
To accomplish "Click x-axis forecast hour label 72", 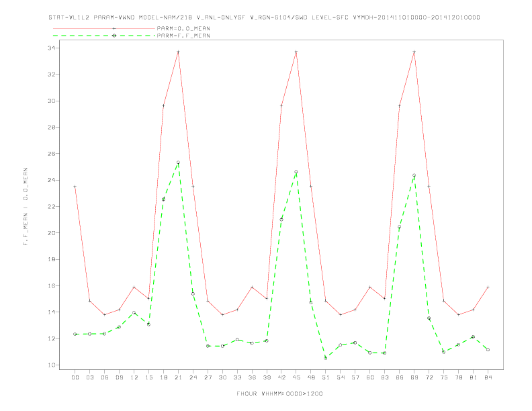I will coord(429,377).
